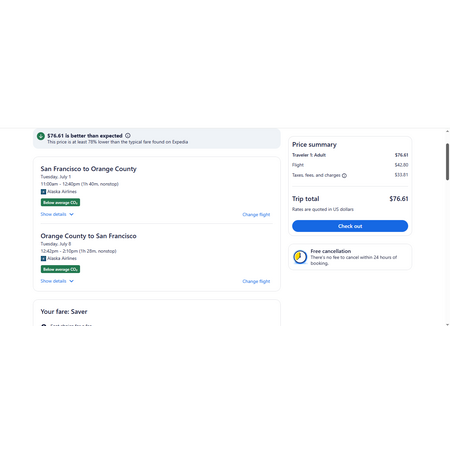Click the outbound flight's Below average CO2 badge

pos(60,202)
